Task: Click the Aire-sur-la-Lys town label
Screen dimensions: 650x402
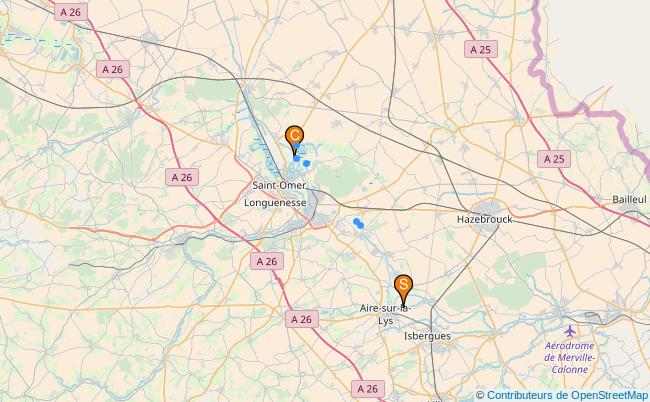Action: pos(386,315)
